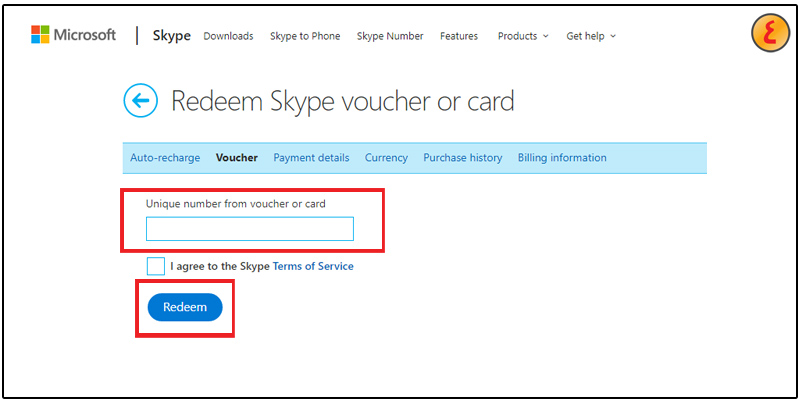View the Purchase history tab

(463, 158)
